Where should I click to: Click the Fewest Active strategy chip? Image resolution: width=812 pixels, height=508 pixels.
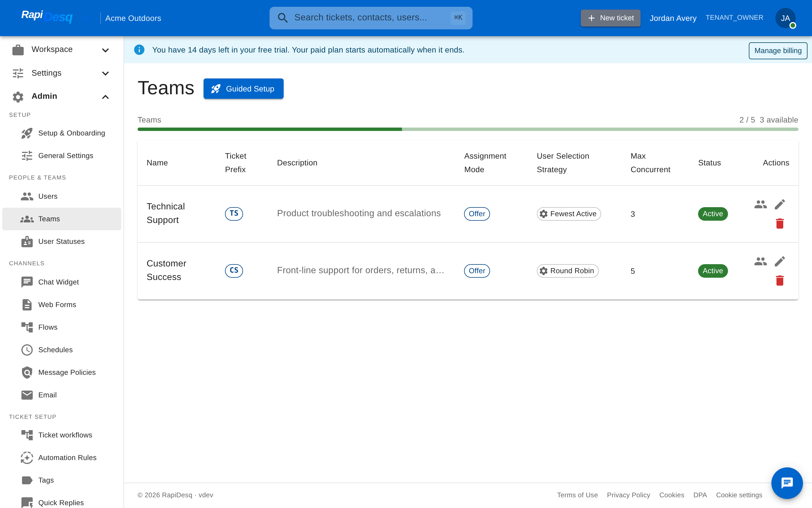point(568,214)
